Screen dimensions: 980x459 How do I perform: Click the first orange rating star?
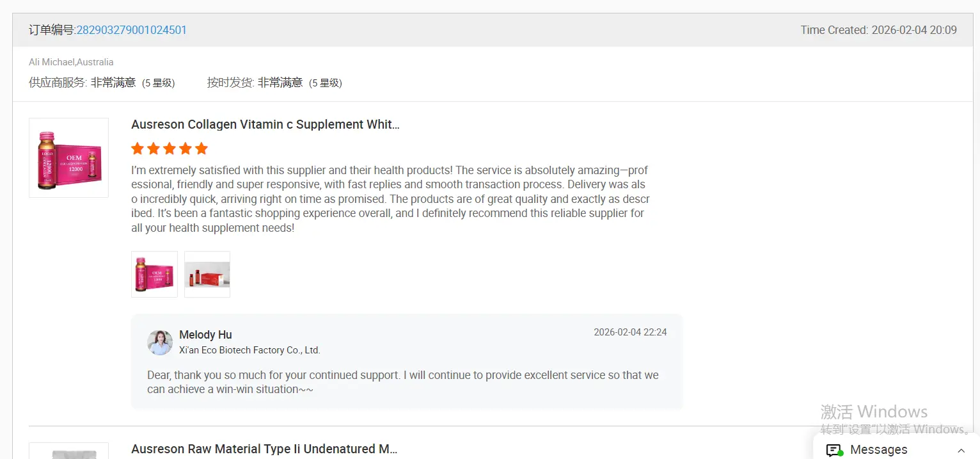pyautogui.click(x=138, y=149)
